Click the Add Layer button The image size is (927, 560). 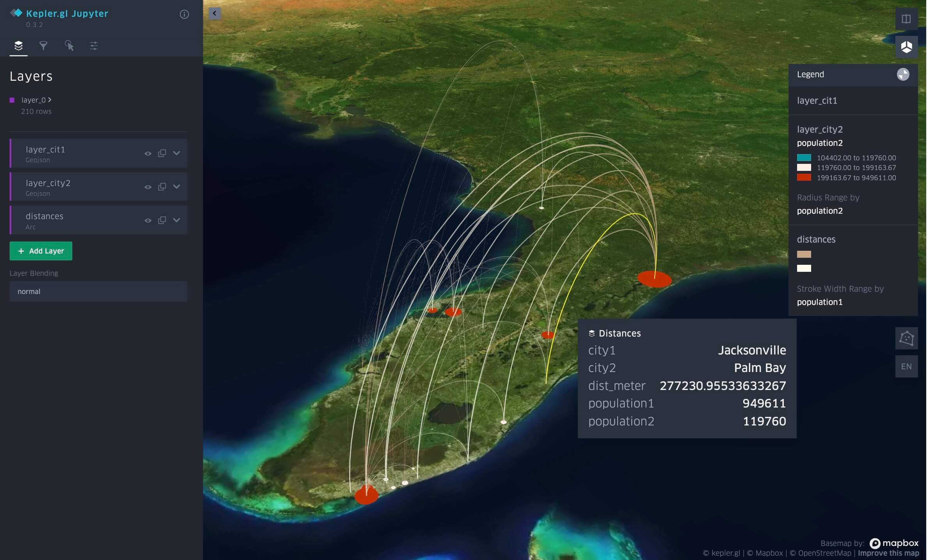(41, 251)
